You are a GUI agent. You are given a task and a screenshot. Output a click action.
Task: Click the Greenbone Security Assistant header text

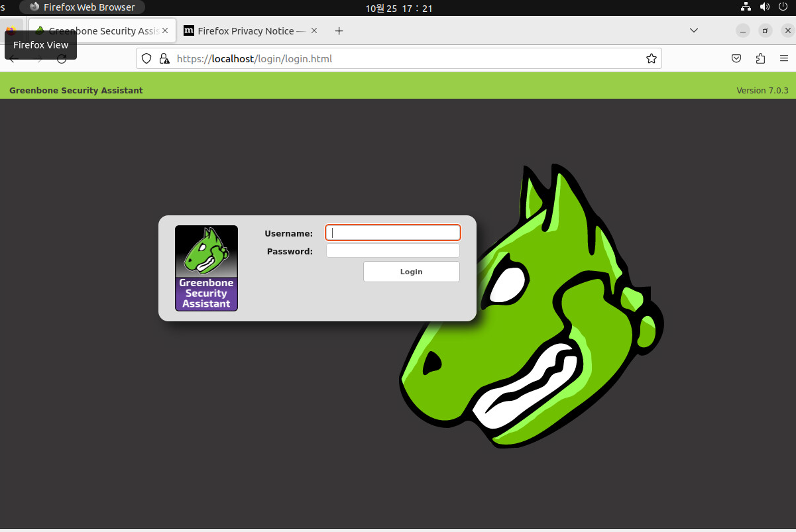(x=76, y=90)
